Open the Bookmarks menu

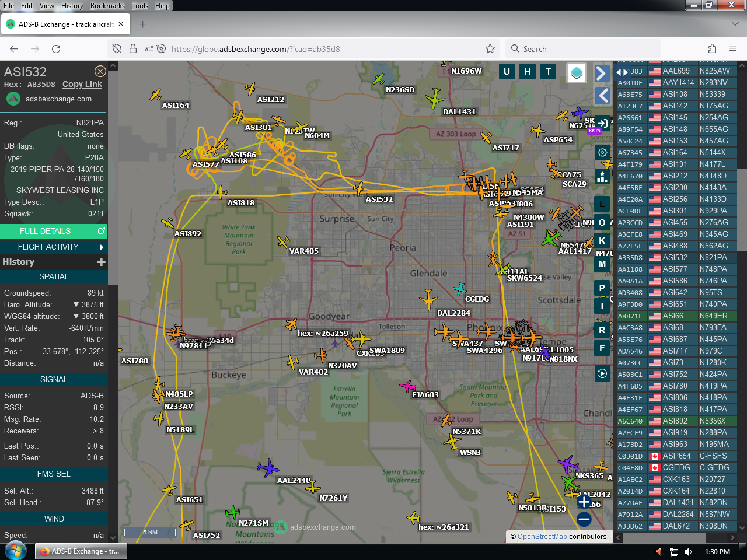[107, 6]
